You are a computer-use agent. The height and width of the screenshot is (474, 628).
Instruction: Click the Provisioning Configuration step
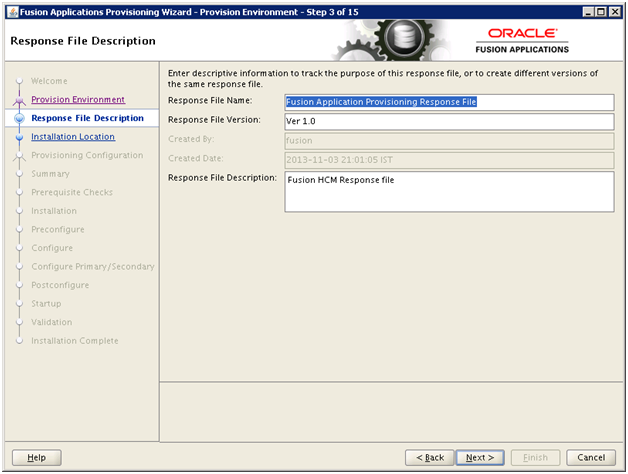[87, 155]
